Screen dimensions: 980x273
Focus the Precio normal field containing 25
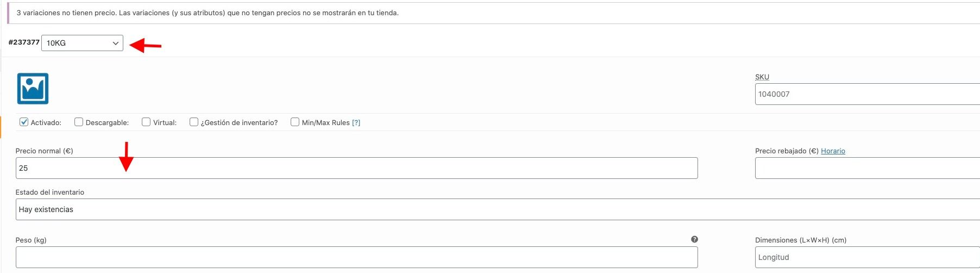click(357, 168)
